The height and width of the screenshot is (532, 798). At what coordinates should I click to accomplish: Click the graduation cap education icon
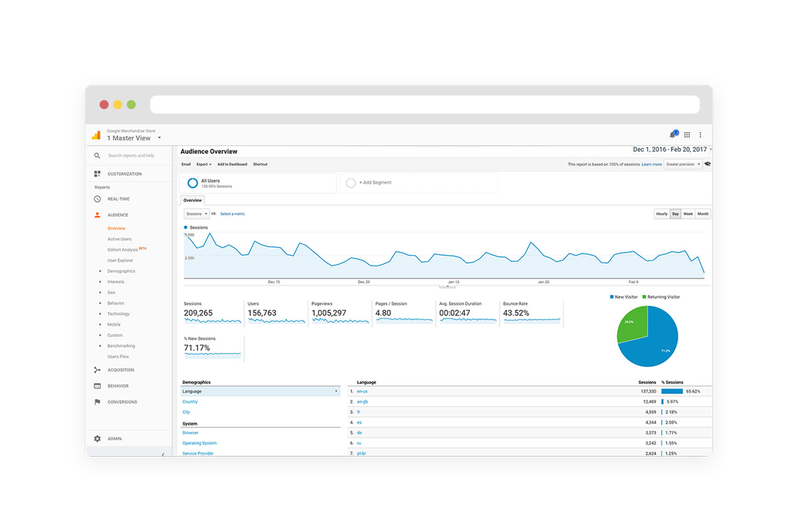[x=707, y=164]
